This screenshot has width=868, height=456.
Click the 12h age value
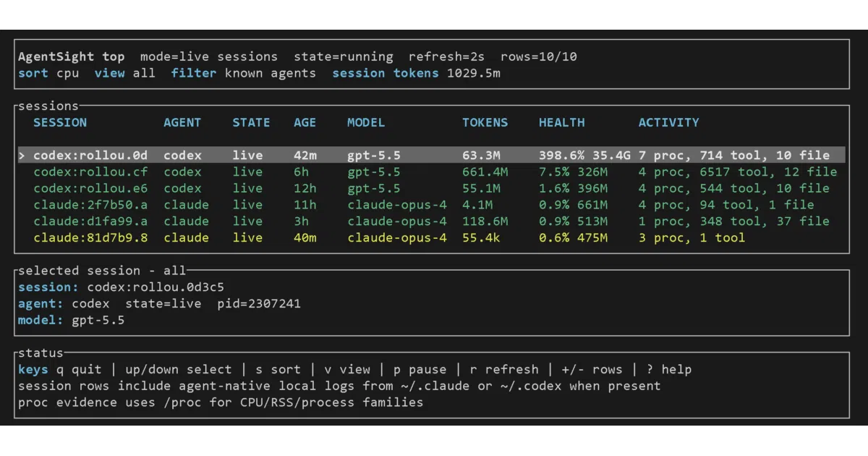305,188
